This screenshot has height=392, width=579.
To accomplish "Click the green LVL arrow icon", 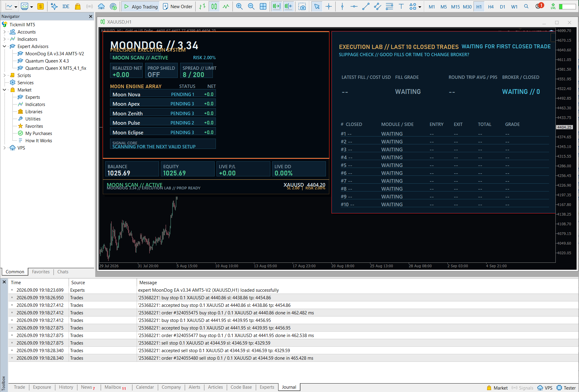I will click(x=553, y=6).
